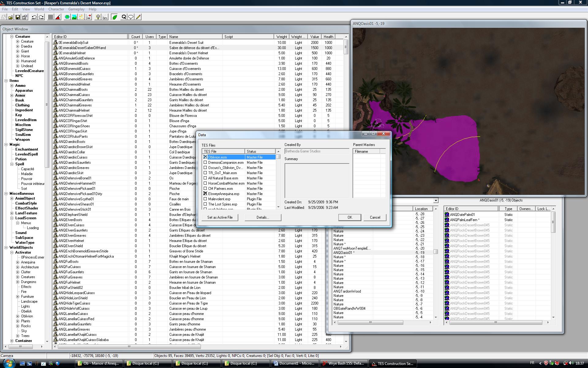Uncheck ElsweyrAnequina.esm checkbox

205,194
